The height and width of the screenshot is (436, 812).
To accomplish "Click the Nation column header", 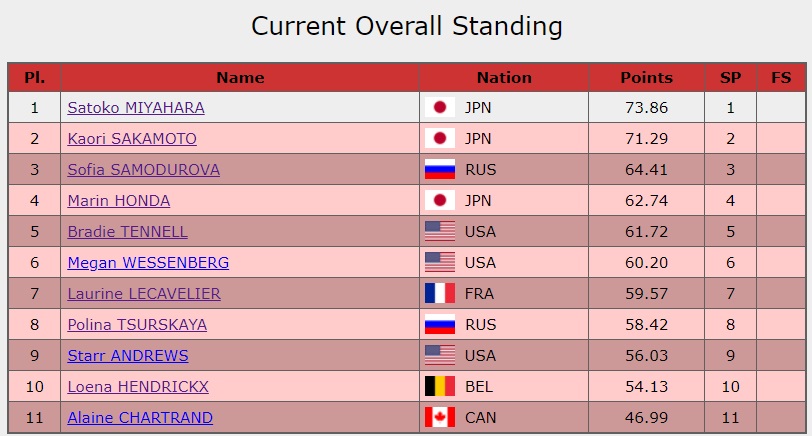I will click(x=504, y=78).
